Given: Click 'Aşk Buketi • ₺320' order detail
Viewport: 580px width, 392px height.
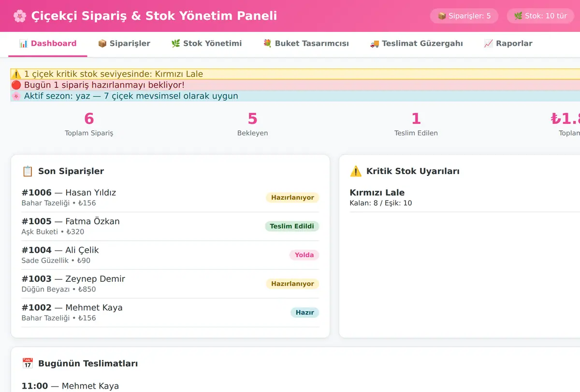Looking at the screenshot, I should [x=53, y=232].
